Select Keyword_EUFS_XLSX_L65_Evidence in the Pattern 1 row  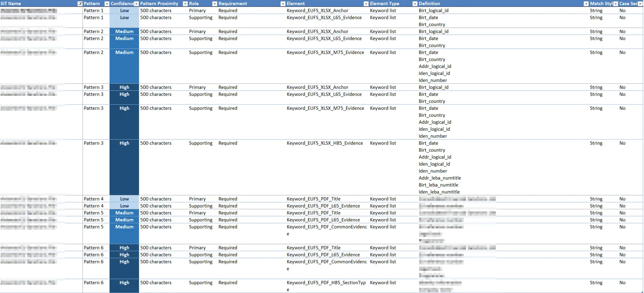point(324,18)
